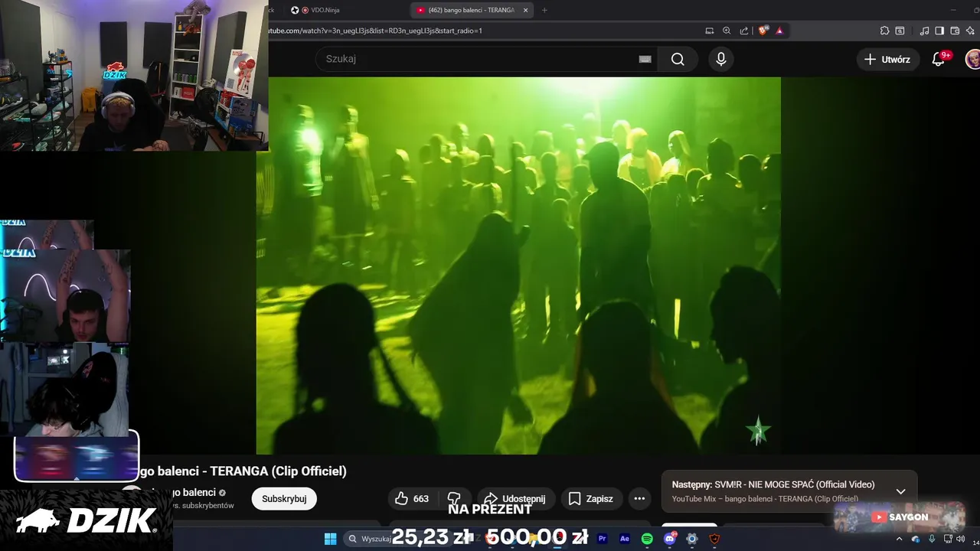Viewport: 980px width, 551px height.
Task: Open the on-screen keyboard in the search box
Action: 645,59
